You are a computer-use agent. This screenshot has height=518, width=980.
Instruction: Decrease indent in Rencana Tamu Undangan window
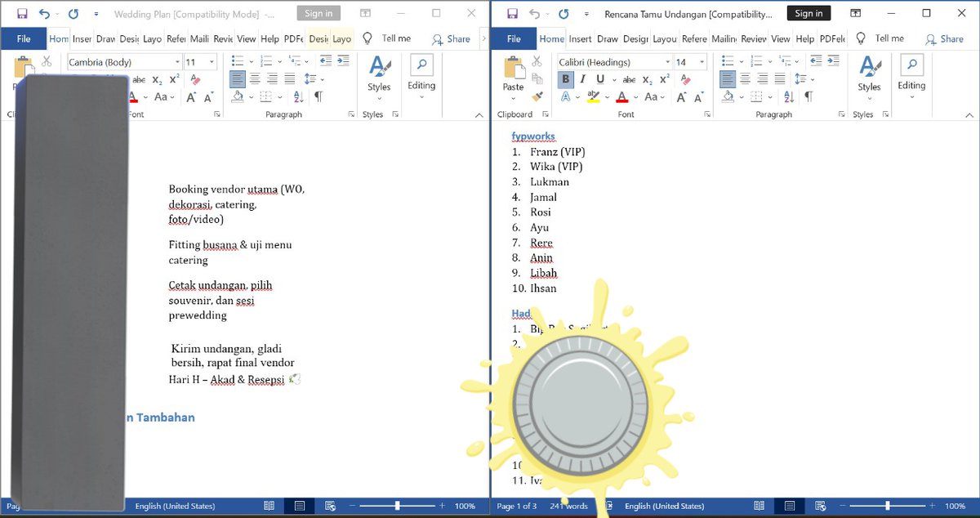click(x=815, y=61)
